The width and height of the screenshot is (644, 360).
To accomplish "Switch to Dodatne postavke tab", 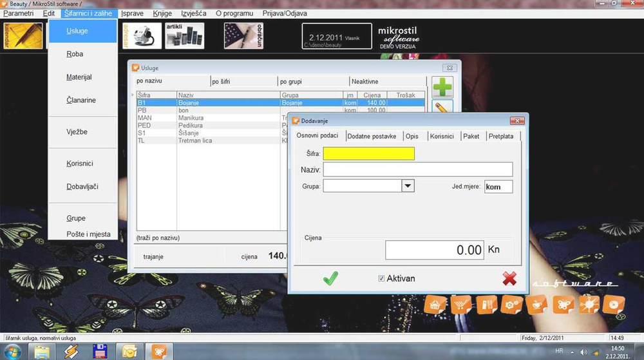I will pyautogui.click(x=372, y=137).
